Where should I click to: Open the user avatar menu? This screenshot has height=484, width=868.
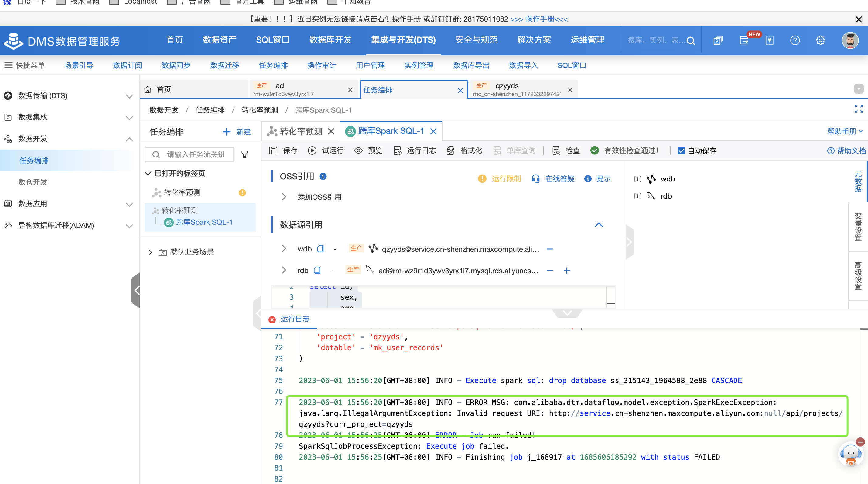click(x=850, y=40)
